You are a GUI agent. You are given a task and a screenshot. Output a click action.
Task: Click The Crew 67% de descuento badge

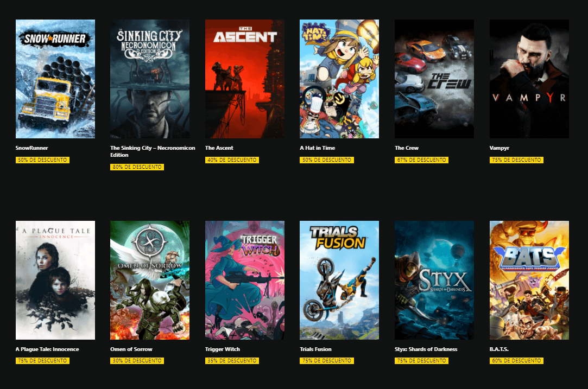click(421, 160)
